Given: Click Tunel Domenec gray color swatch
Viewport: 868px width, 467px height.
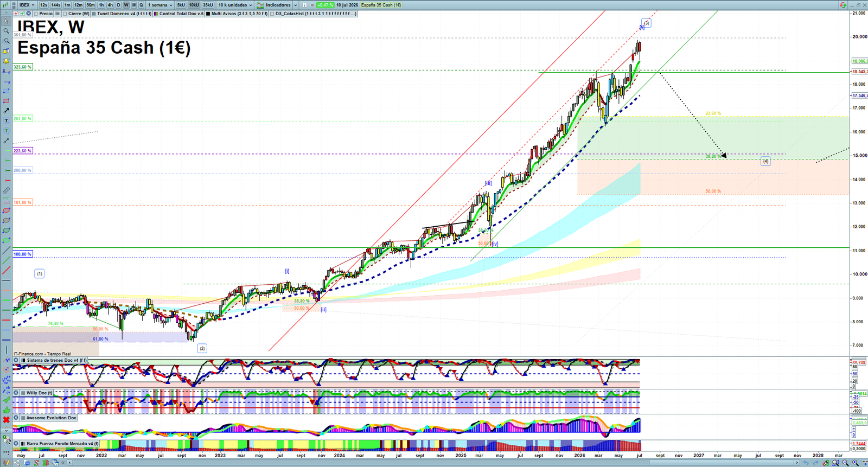Looking at the screenshot, I should click(x=94, y=14).
